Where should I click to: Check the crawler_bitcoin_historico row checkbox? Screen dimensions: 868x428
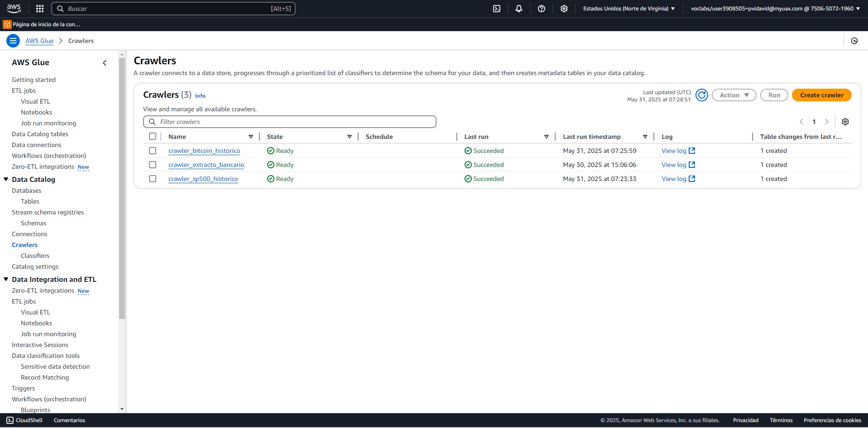(153, 151)
